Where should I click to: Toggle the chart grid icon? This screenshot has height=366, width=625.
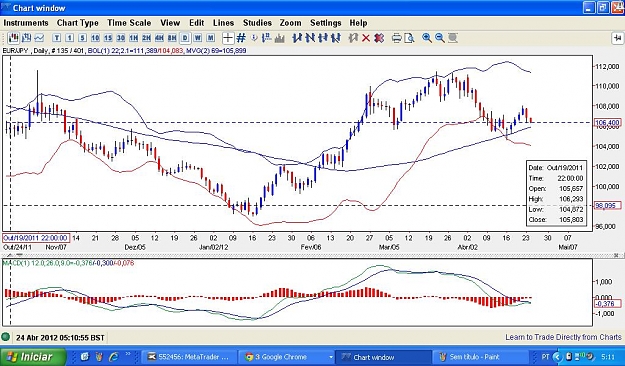click(x=241, y=38)
